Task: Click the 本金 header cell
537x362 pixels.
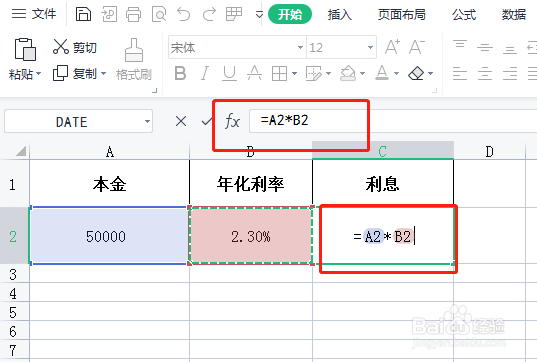Action: pyautogui.click(x=110, y=184)
